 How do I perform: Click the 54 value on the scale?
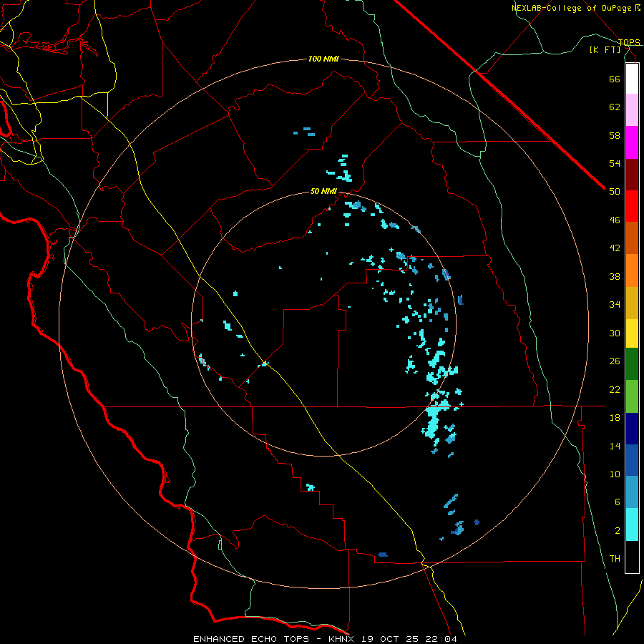pyautogui.click(x=615, y=163)
